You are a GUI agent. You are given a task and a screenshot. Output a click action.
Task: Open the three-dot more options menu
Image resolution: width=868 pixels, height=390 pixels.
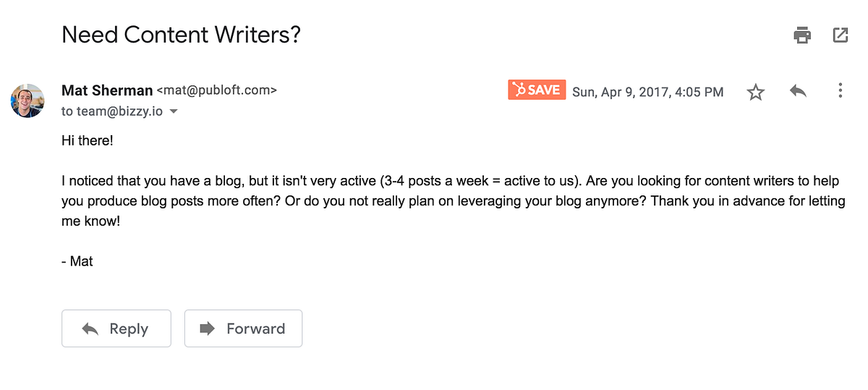tap(840, 90)
